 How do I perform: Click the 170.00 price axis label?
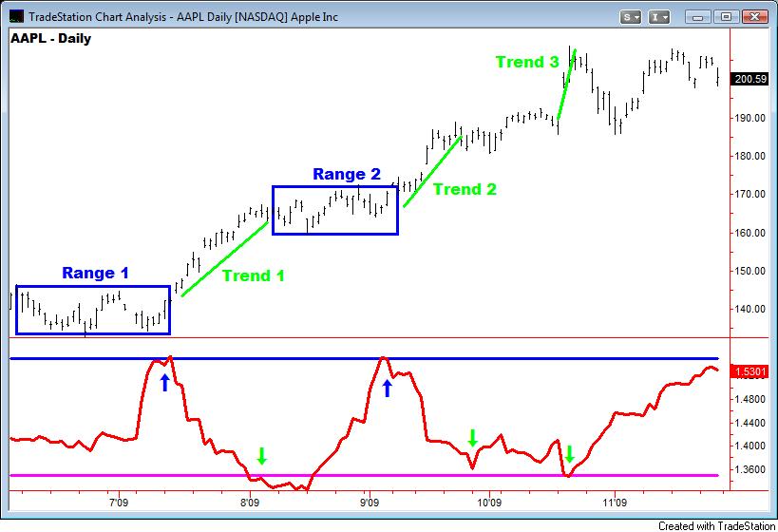pyautogui.click(x=750, y=194)
